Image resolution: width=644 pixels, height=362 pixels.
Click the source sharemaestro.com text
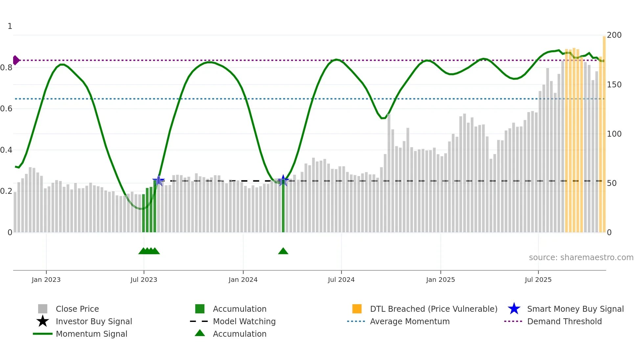pyautogui.click(x=581, y=258)
